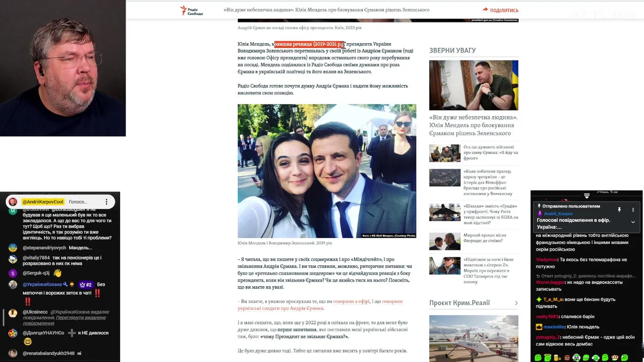Click the thumbnail beside 'Мирний процес після Флориди'
The image size is (644, 362).
[x=445, y=241]
